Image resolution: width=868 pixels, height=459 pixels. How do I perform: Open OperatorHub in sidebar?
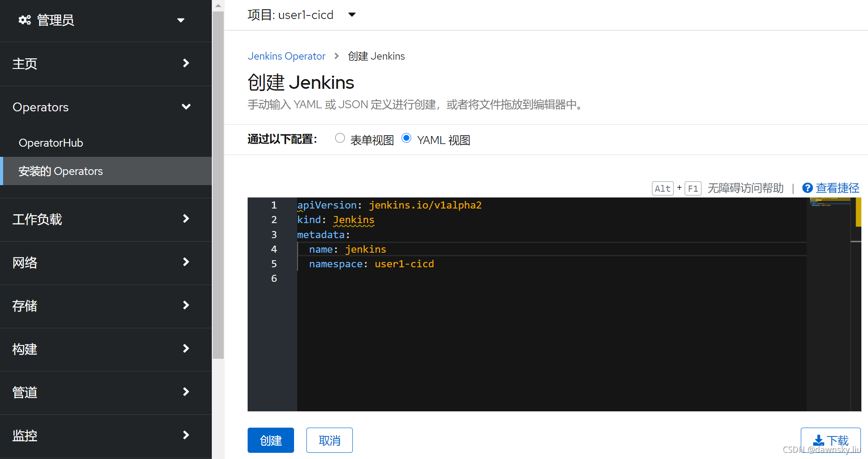[51, 143]
